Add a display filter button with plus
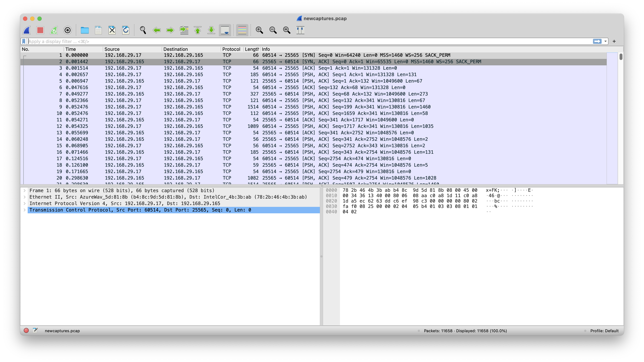Image resolution: width=644 pixels, height=362 pixels. point(614,41)
